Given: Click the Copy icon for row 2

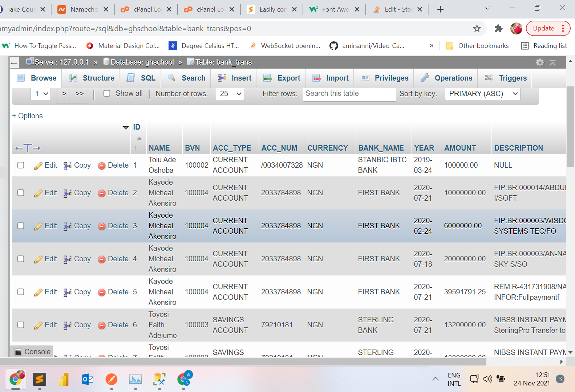Looking at the screenshot, I should click(67, 193).
